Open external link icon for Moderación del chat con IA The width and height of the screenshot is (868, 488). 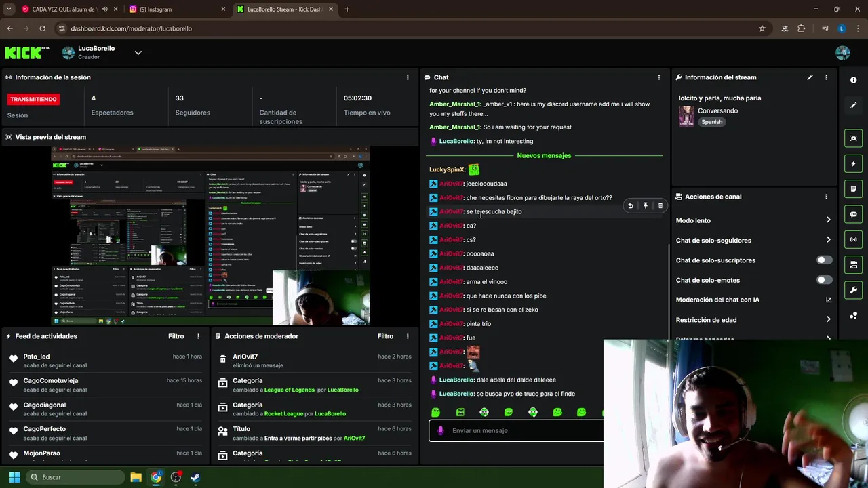click(x=829, y=300)
